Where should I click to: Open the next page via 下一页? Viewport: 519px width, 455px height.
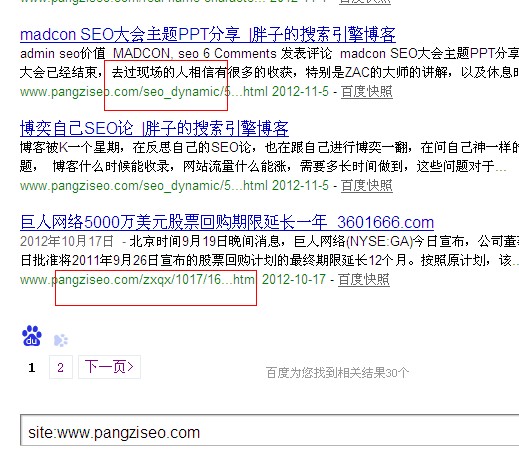coord(109,367)
